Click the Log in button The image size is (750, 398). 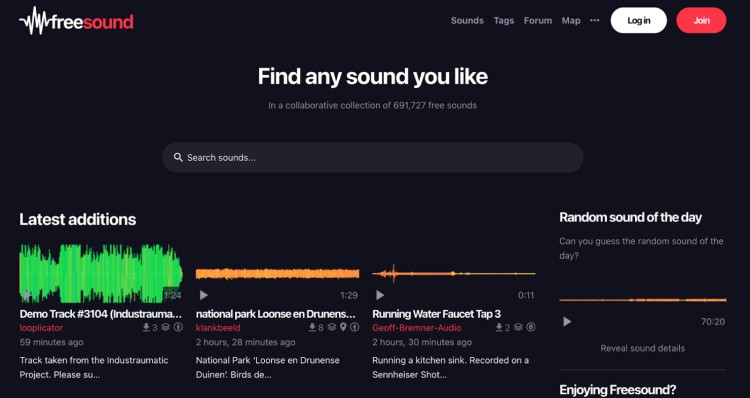[639, 21]
